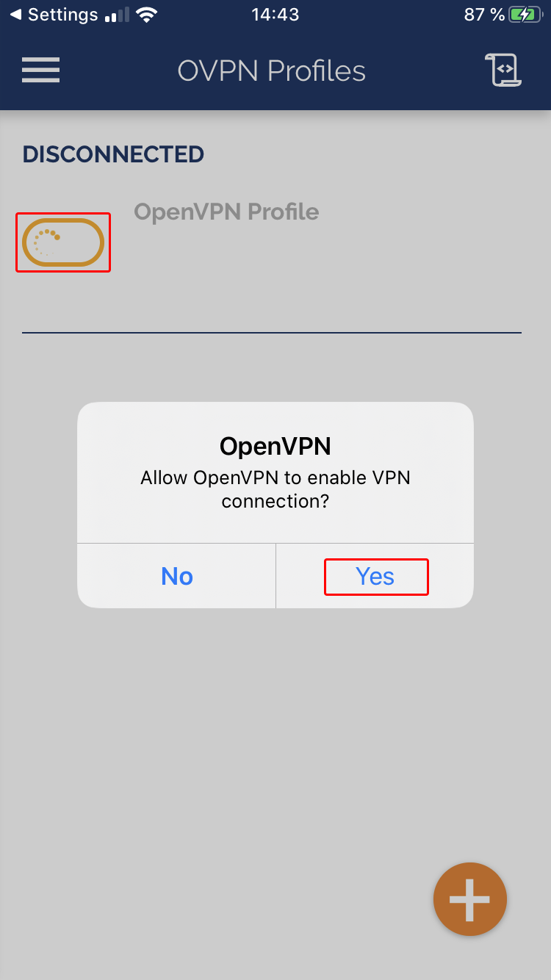Image resolution: width=551 pixels, height=980 pixels.
Task: Tap the divider line below the profile
Action: click(272, 333)
